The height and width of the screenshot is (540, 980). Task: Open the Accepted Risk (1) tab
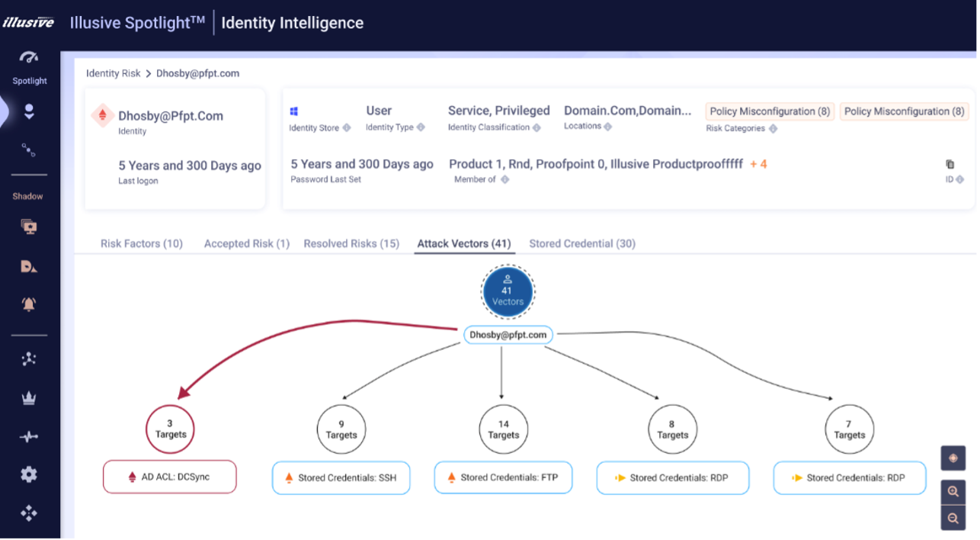click(247, 243)
